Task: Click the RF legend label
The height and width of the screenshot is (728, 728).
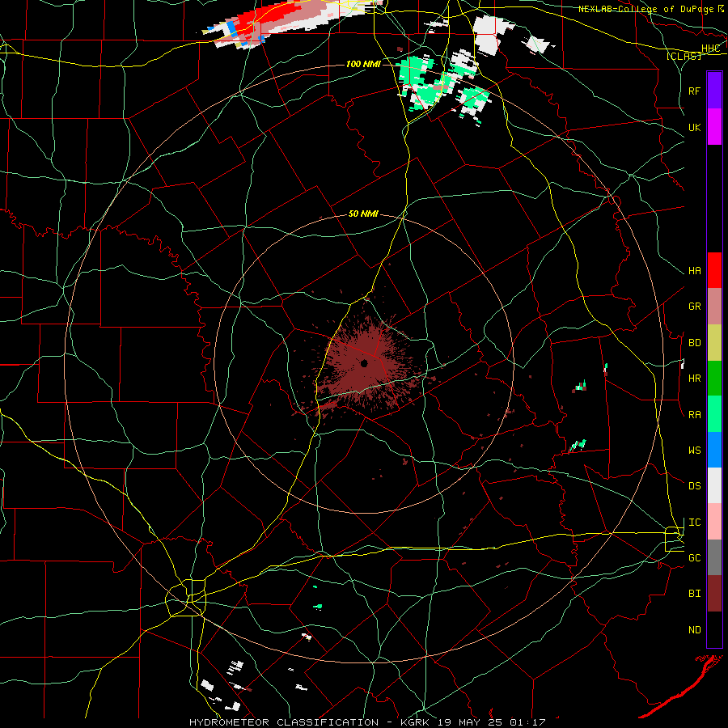Action: tap(695, 91)
